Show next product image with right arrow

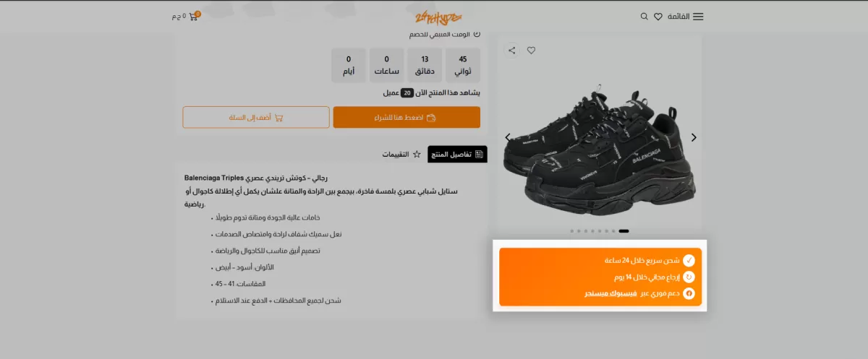(694, 137)
